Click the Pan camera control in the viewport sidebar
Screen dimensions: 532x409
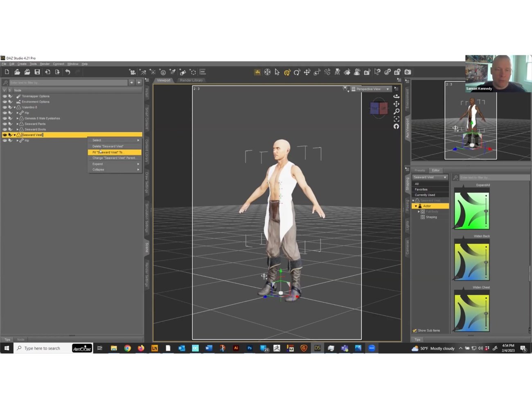pos(396,104)
